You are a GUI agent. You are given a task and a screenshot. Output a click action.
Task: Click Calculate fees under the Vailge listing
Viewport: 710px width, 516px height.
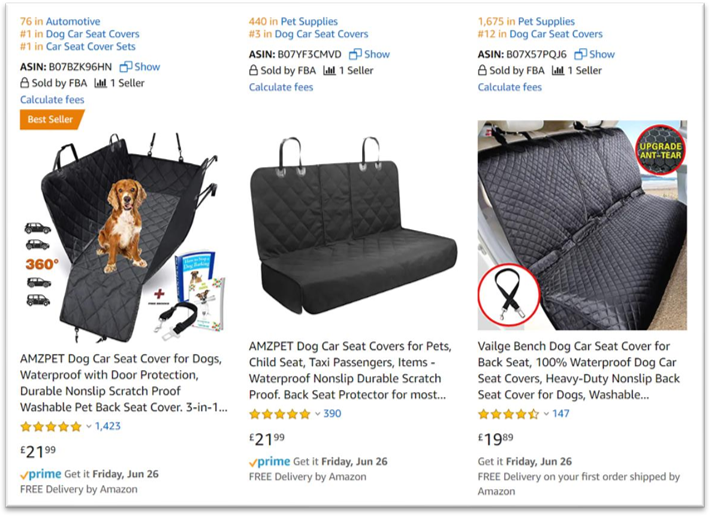(x=509, y=87)
